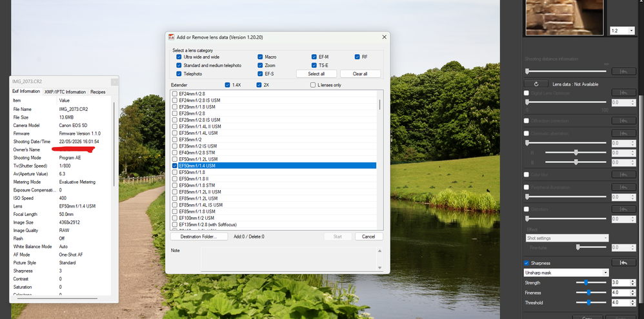Switch to the XMP/IPTC Information tab
Viewport: 644px width, 319px height.
65,92
